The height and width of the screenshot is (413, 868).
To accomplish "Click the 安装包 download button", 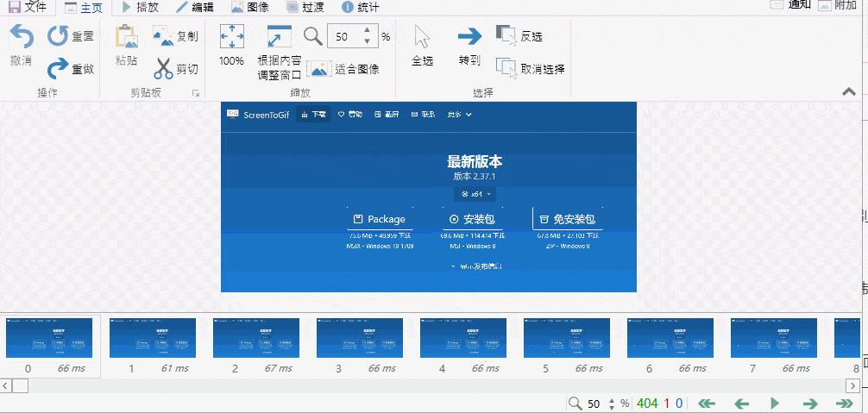I will click(473, 219).
